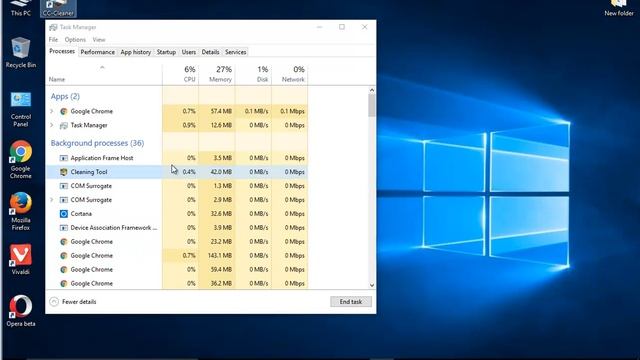Switch to the Details tab
The image size is (640, 360).
coord(210,52)
